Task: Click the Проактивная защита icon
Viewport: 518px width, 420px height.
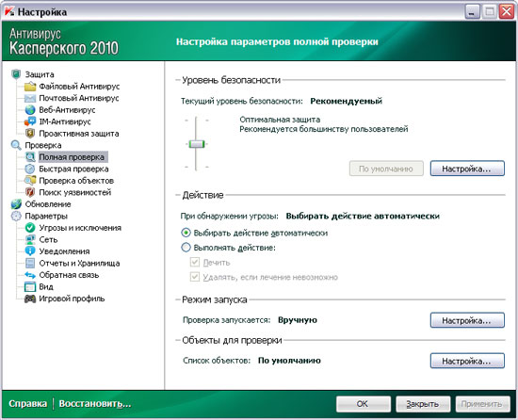Action: pyautogui.click(x=30, y=134)
